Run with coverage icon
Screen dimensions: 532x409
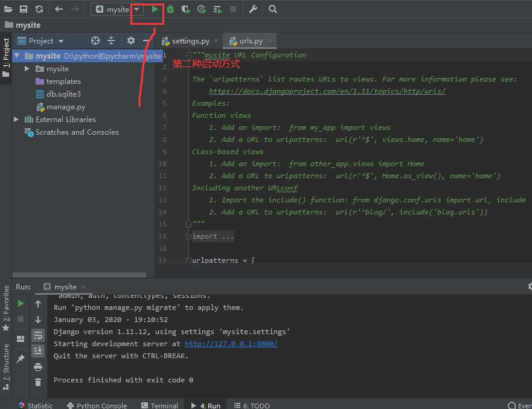pos(185,9)
